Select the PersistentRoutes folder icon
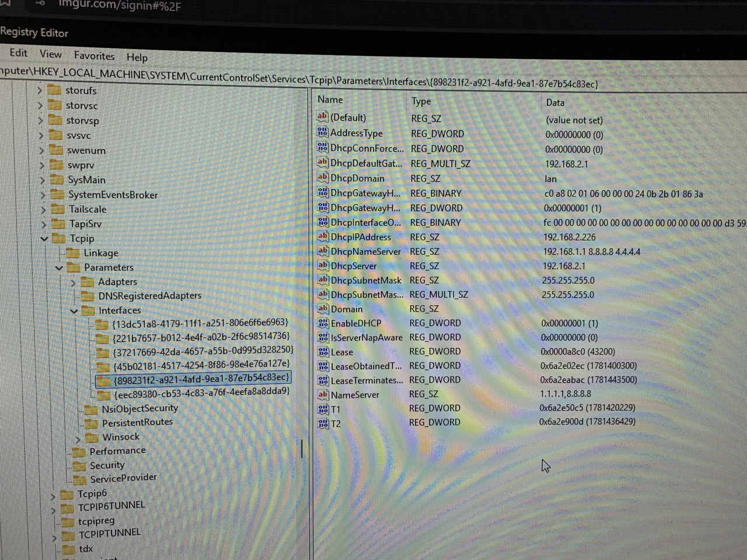This screenshot has height=560, width=747. click(x=92, y=423)
